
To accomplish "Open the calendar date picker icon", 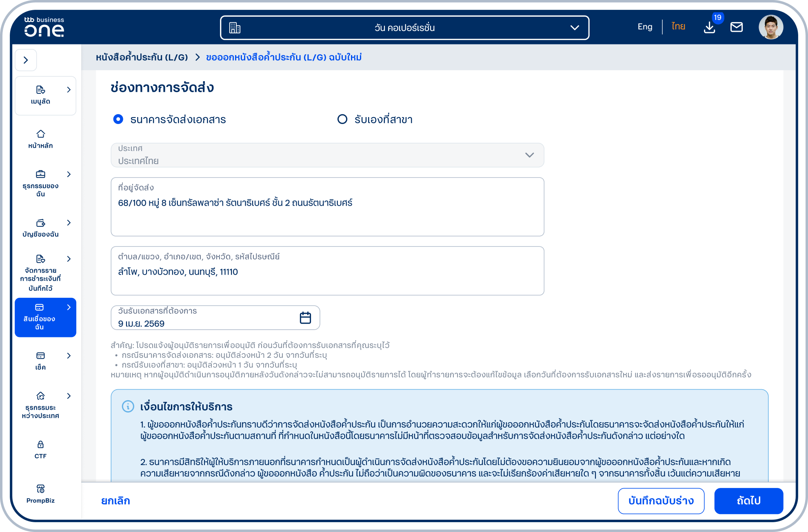I will click(305, 318).
